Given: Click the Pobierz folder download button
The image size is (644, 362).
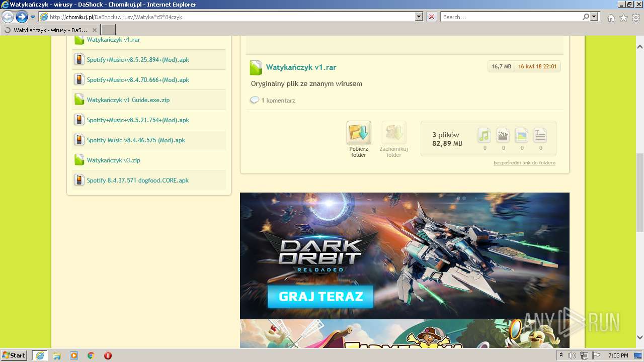Looking at the screenshot, I should [359, 139].
